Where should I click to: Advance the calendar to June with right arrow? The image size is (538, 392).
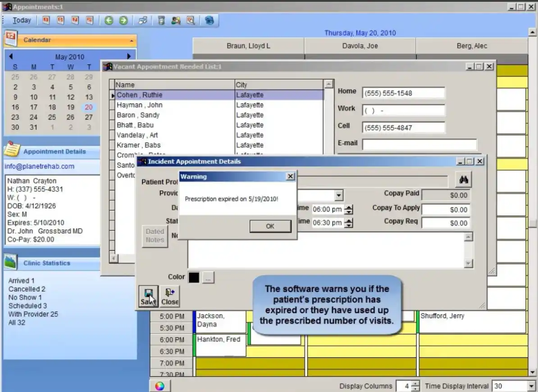click(x=129, y=56)
